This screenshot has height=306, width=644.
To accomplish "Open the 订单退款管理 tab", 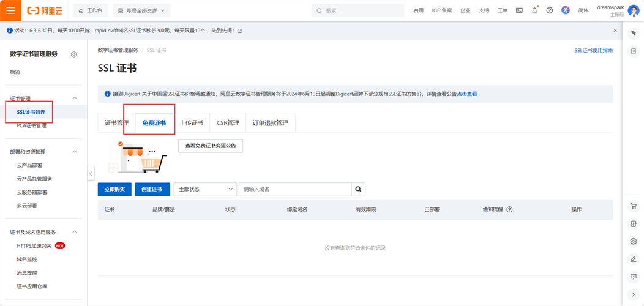I will tap(270, 123).
